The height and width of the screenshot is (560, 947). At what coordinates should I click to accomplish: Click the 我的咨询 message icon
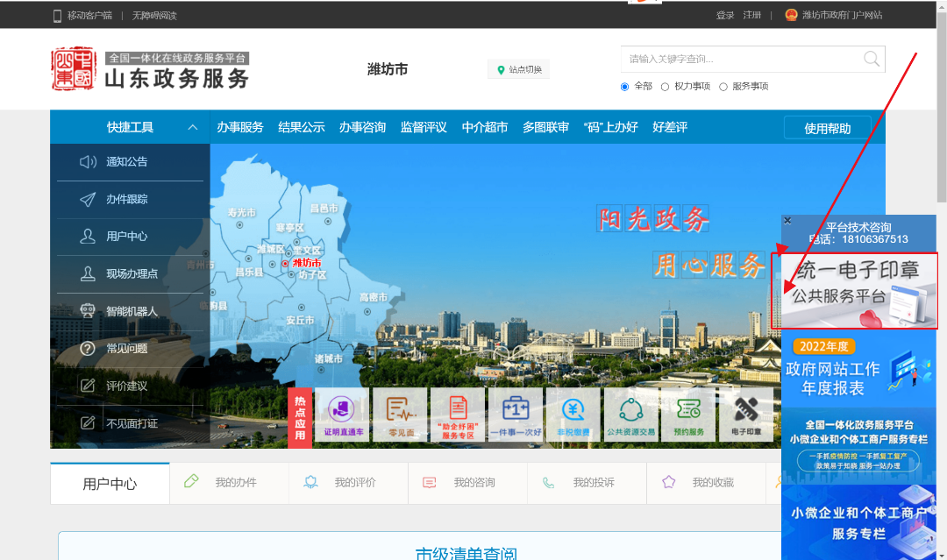click(x=430, y=483)
